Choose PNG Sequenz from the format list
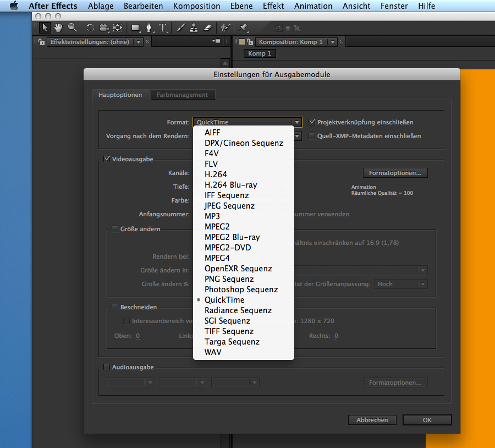The height and width of the screenshot is (448, 495). tap(244, 279)
